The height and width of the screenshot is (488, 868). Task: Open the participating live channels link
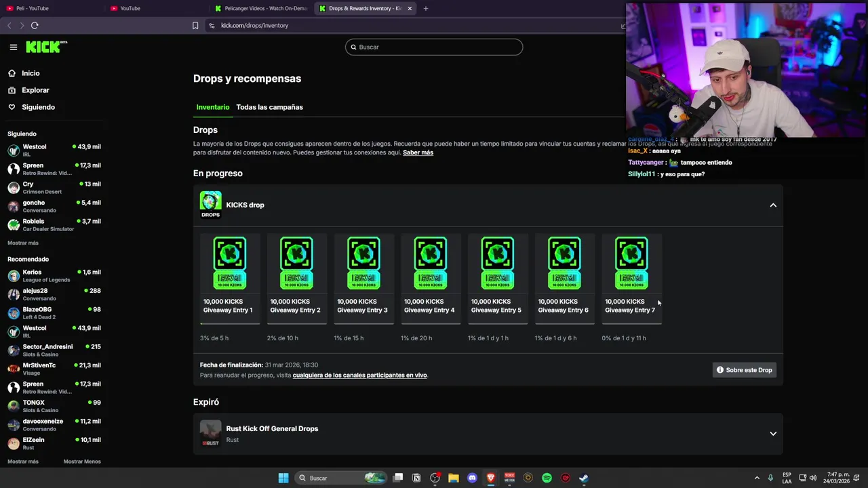click(359, 375)
